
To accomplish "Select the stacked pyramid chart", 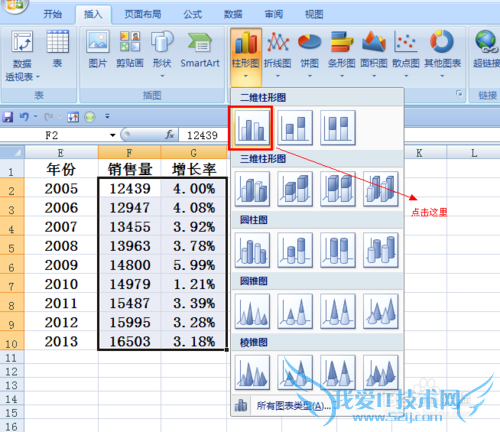I will 295,372.
